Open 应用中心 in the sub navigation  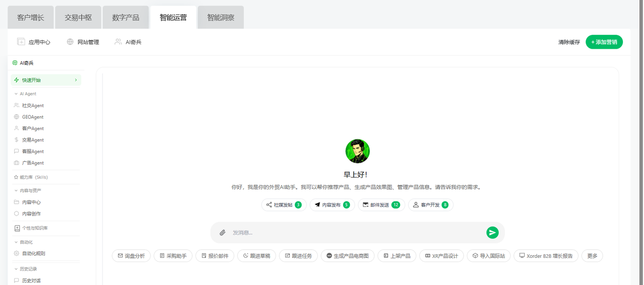(x=34, y=42)
